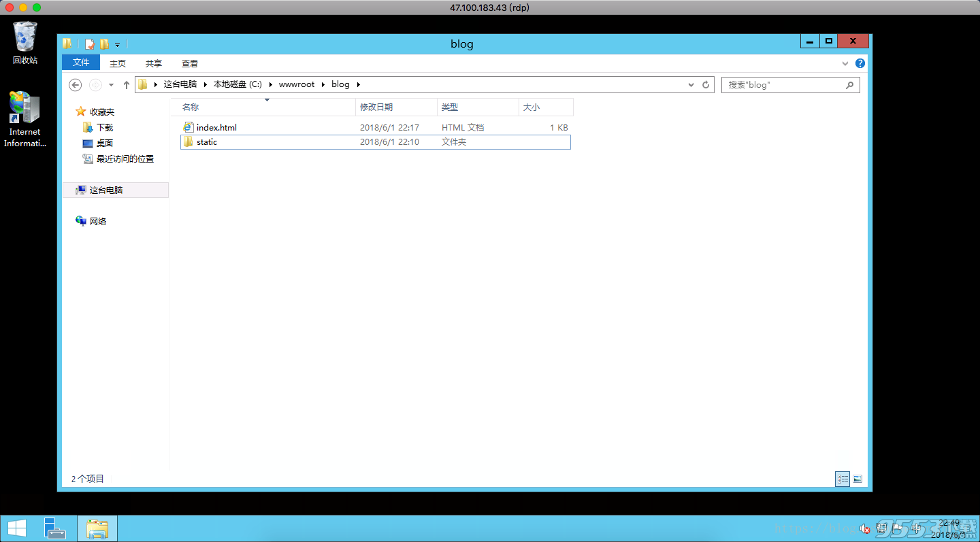Screen dimensions: 980x542
Task: Switch to the 共享 ribbon tab
Action: click(x=154, y=63)
